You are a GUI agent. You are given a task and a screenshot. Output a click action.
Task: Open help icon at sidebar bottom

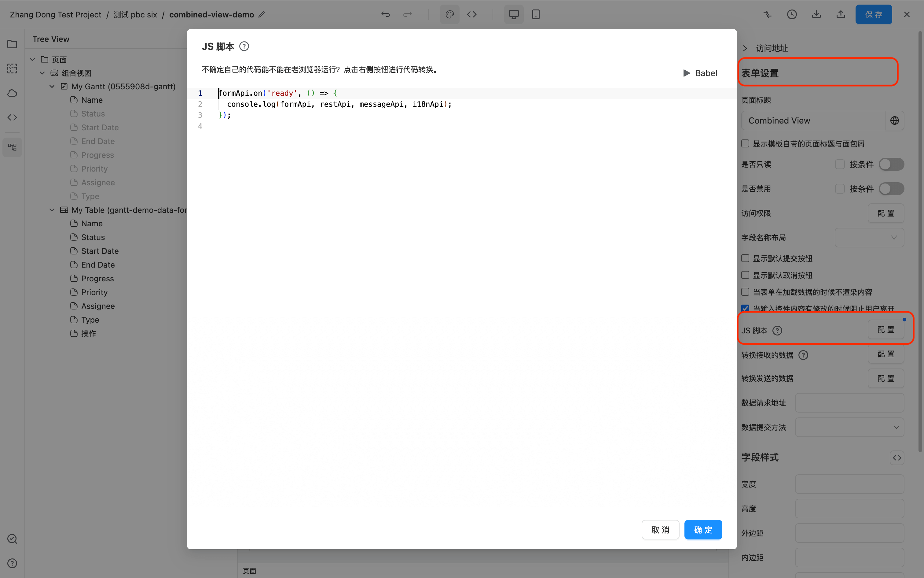point(12,563)
